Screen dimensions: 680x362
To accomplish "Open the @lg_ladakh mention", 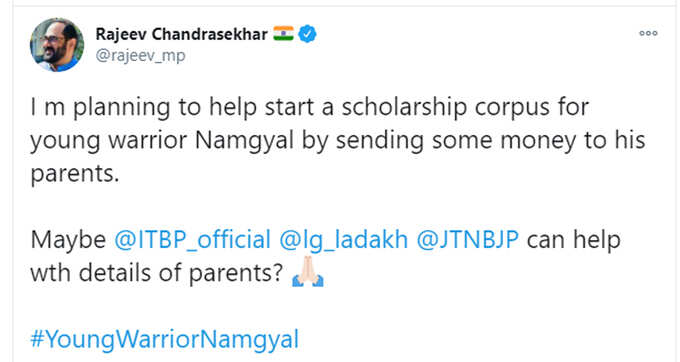I will [x=343, y=240].
